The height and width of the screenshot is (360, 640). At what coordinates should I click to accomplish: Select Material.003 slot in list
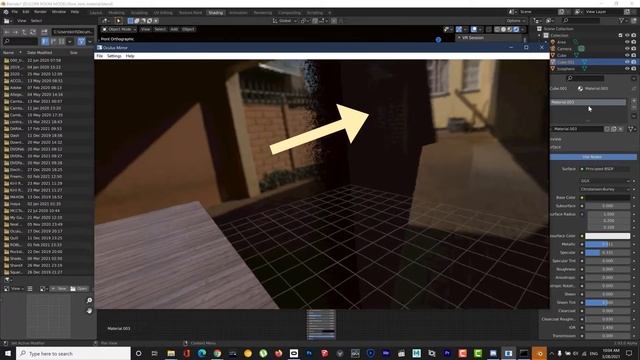(588, 102)
